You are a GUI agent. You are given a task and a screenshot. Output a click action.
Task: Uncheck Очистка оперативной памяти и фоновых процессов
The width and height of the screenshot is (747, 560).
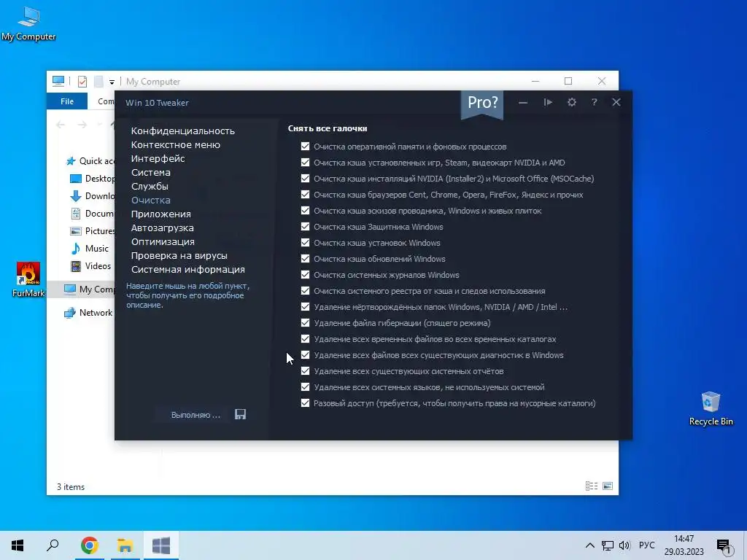tap(306, 146)
